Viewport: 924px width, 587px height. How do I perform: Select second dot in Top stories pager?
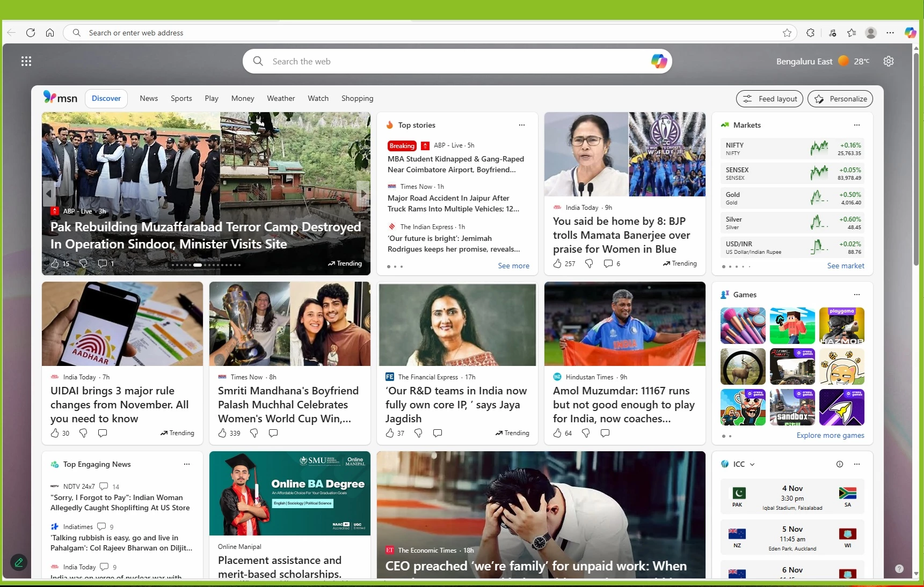[395, 267]
